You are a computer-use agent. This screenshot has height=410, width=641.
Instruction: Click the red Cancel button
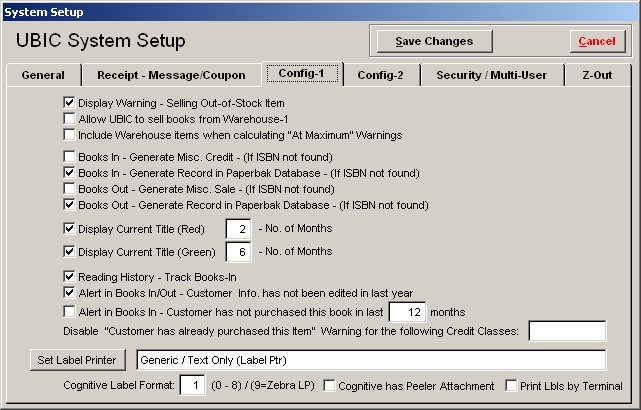click(x=597, y=41)
